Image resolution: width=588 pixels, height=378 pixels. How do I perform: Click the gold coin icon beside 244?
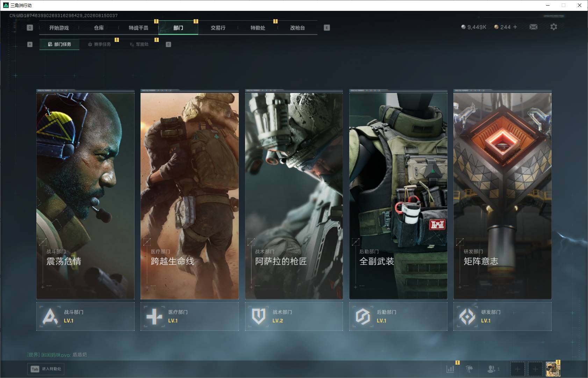tap(496, 27)
